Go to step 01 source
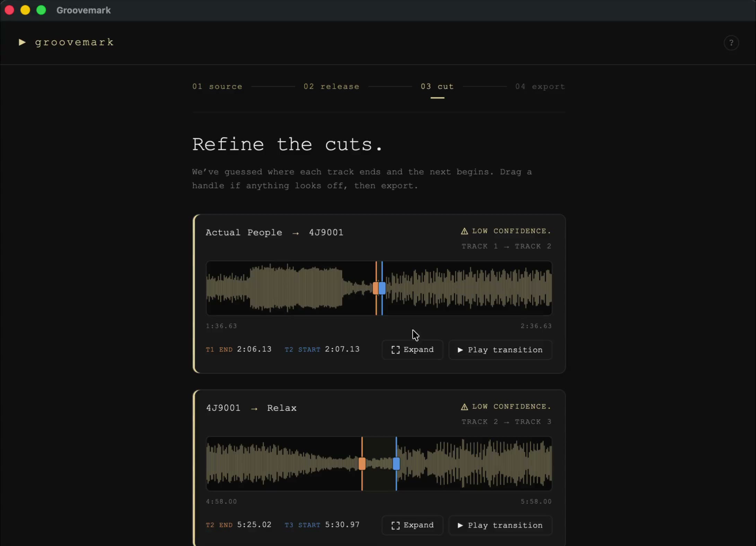Screen dimensions: 756x546 click(x=217, y=87)
